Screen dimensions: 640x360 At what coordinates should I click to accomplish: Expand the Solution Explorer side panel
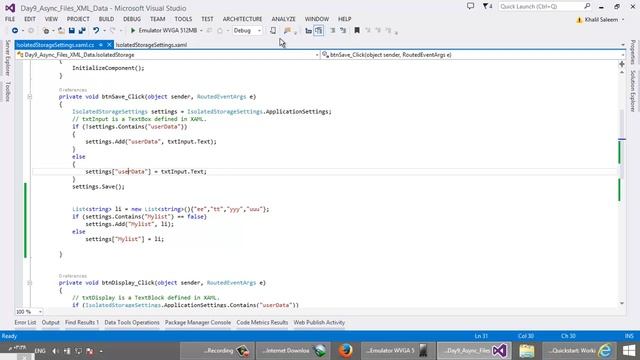click(x=633, y=91)
